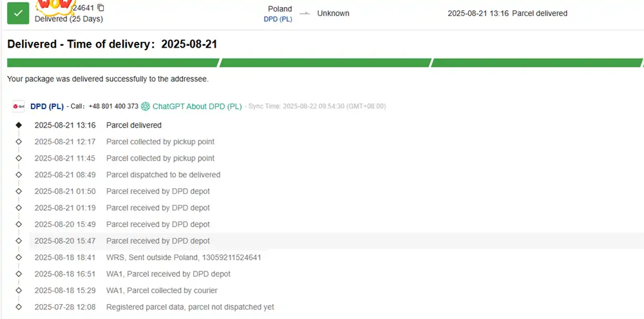Copy the tracking number with copy icon
The height and width of the screenshot is (319, 644).
[101, 7]
